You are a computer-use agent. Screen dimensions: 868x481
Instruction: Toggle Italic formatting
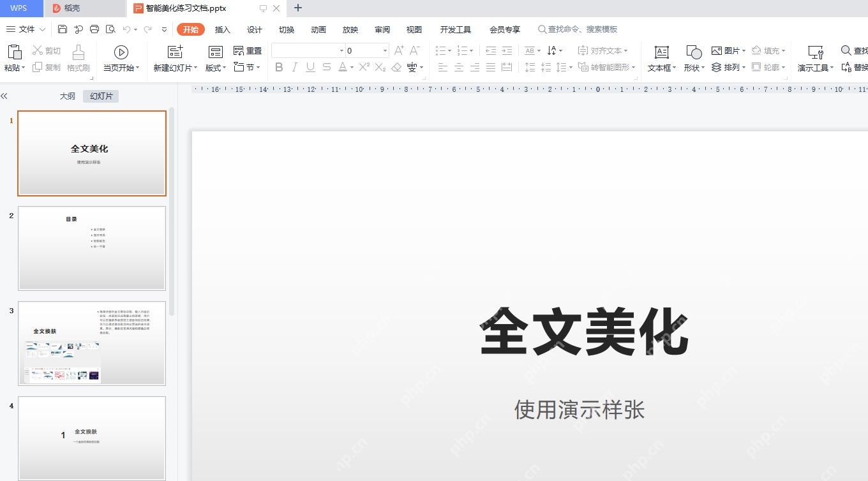click(294, 67)
